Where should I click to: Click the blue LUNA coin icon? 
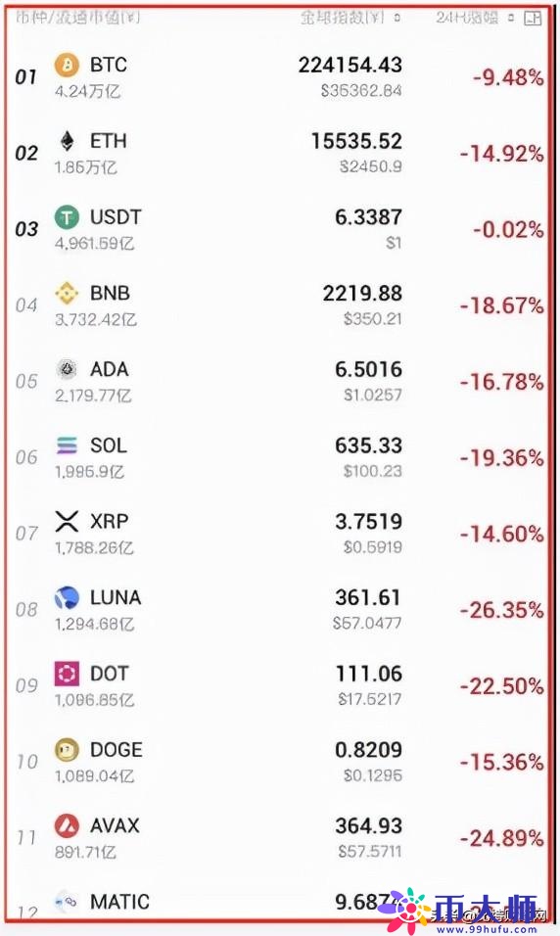pos(67,597)
